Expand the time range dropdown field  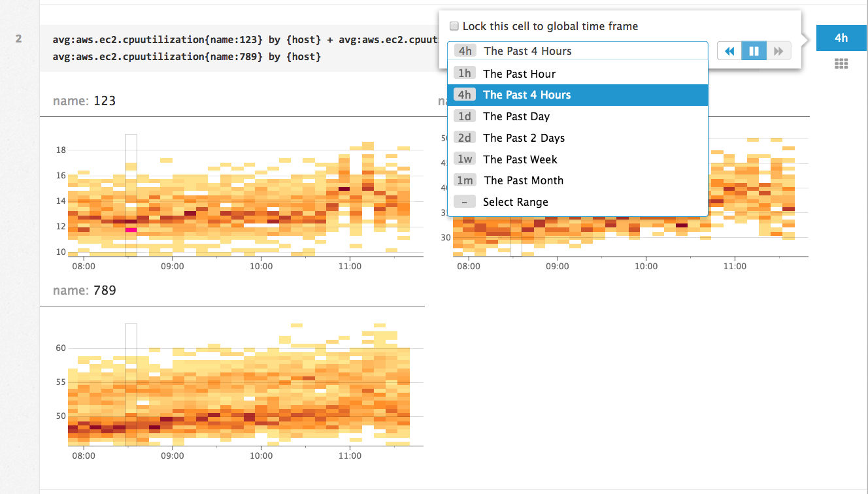pyautogui.click(x=577, y=51)
